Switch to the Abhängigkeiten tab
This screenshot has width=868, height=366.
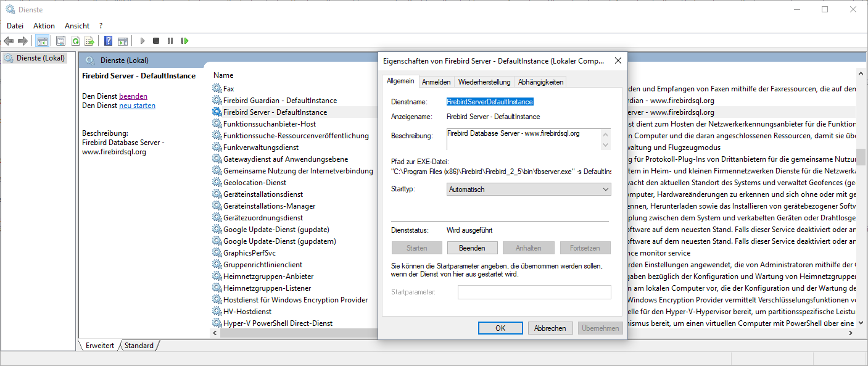540,82
